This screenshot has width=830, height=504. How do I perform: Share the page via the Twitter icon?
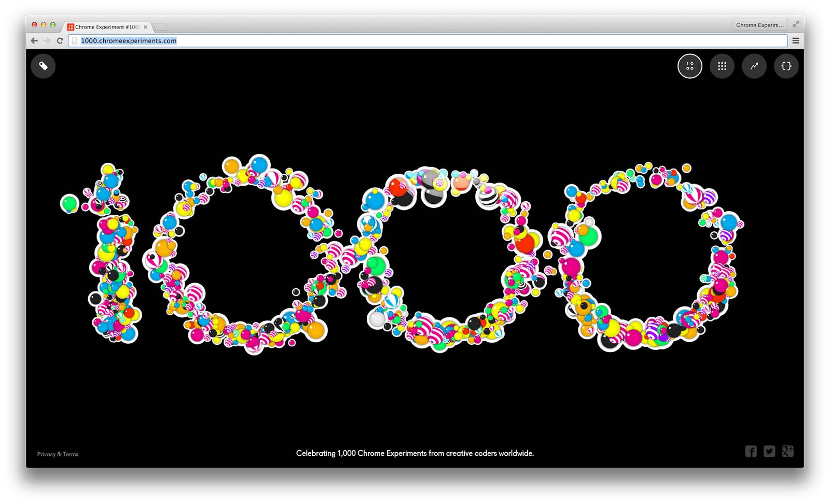768,451
